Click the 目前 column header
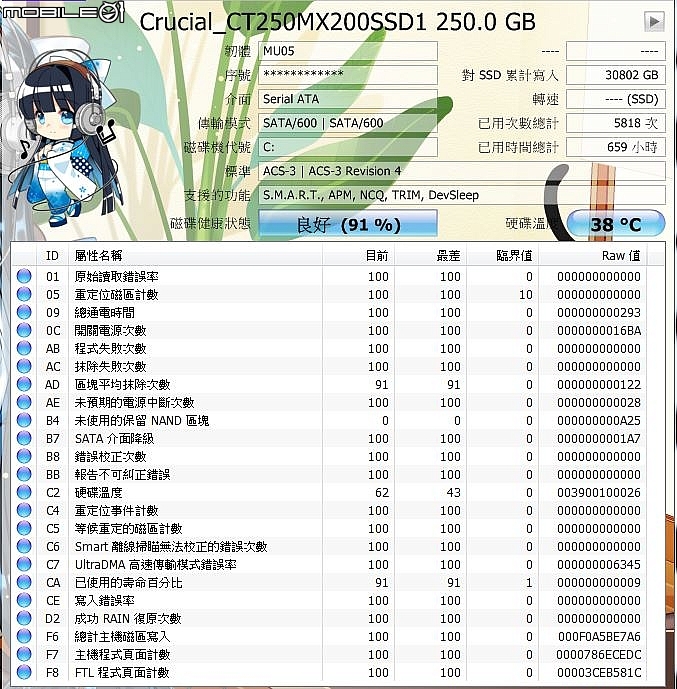677x689 pixels. (358, 255)
